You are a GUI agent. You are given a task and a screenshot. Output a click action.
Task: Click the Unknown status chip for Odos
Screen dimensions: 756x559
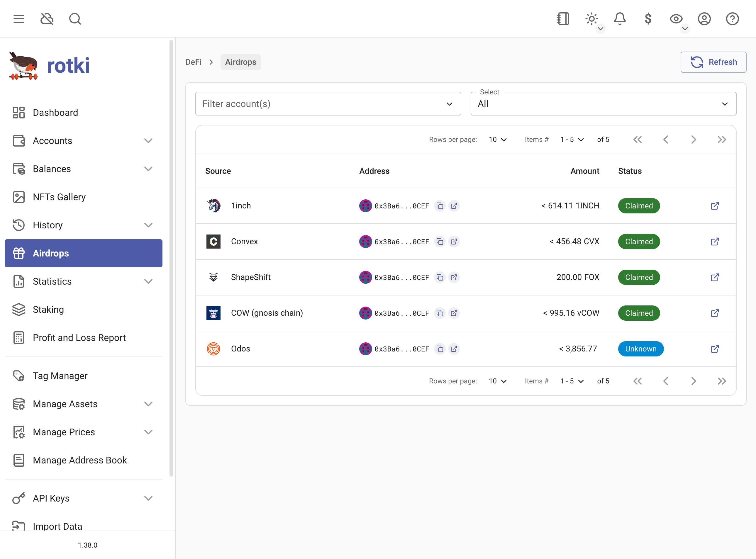[x=640, y=349]
